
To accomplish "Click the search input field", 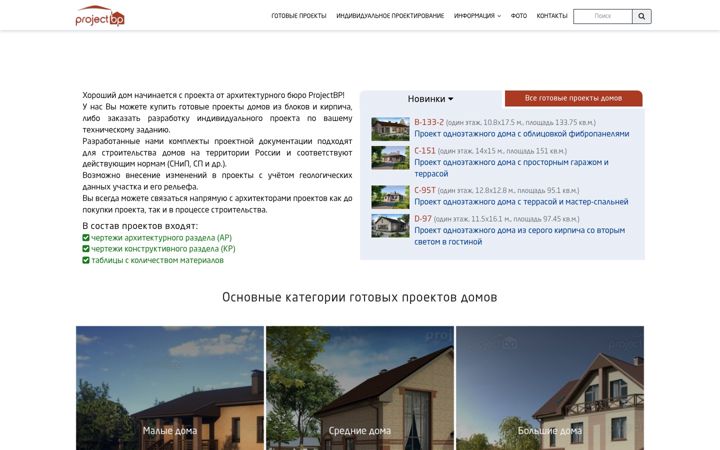I will pyautogui.click(x=602, y=16).
